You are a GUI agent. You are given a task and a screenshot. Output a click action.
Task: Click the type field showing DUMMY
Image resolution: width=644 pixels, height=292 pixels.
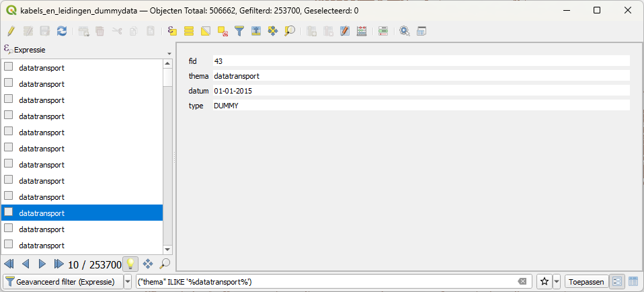pyautogui.click(x=421, y=105)
